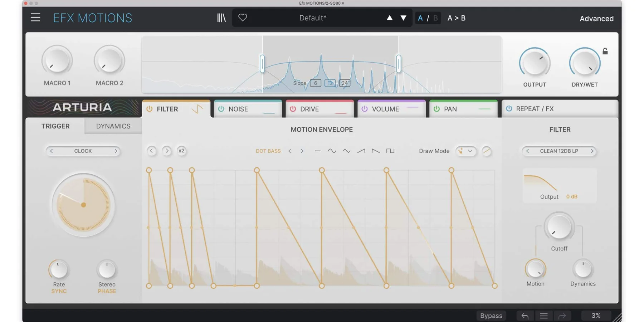Favorite the preset with heart icon

[243, 18]
